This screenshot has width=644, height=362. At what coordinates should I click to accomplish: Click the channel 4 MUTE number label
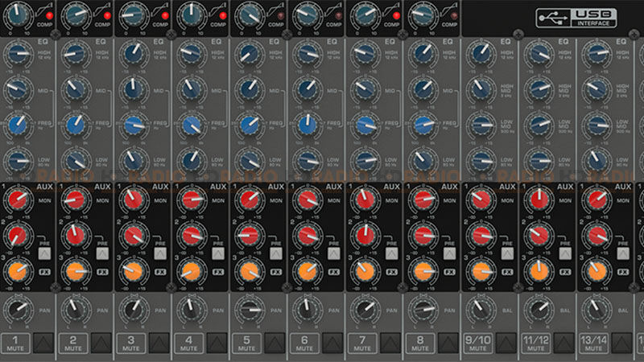pos(189,343)
